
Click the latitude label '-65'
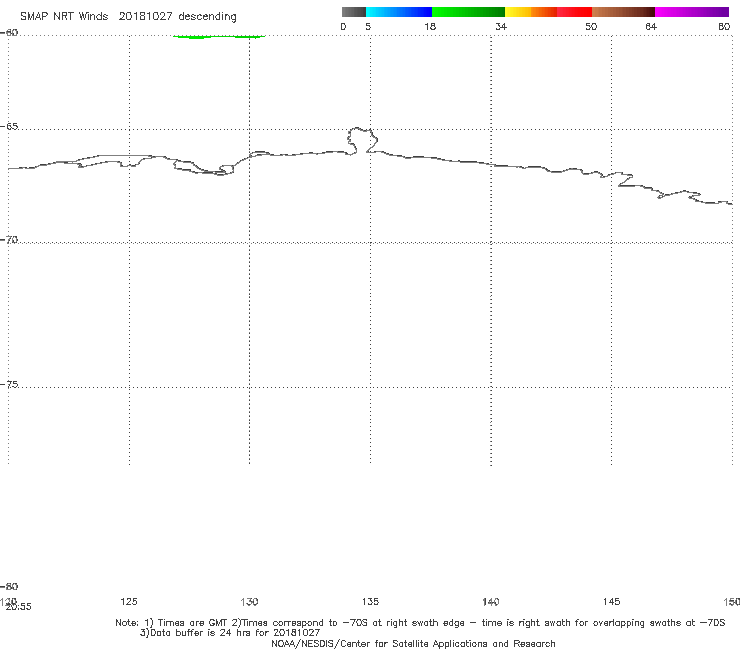pyautogui.click(x=9, y=127)
